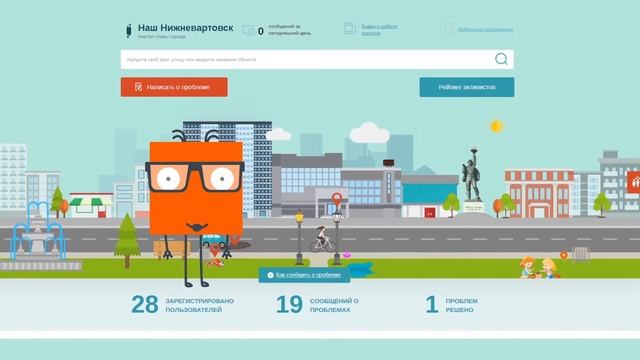640x360 pixels.
Task: Click the 19 сообщений о проблемах counter
Action: (318, 304)
